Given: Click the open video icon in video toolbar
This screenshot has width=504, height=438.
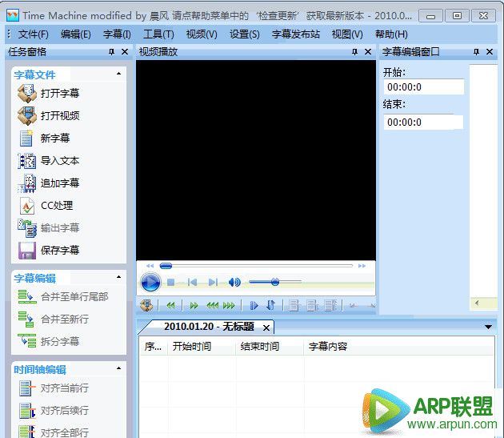Looking at the screenshot, I should click(146, 305).
